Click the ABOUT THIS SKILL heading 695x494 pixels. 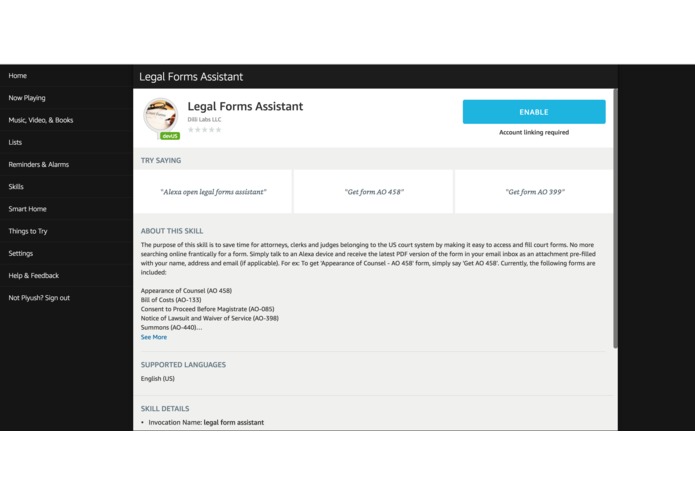pyautogui.click(x=172, y=231)
